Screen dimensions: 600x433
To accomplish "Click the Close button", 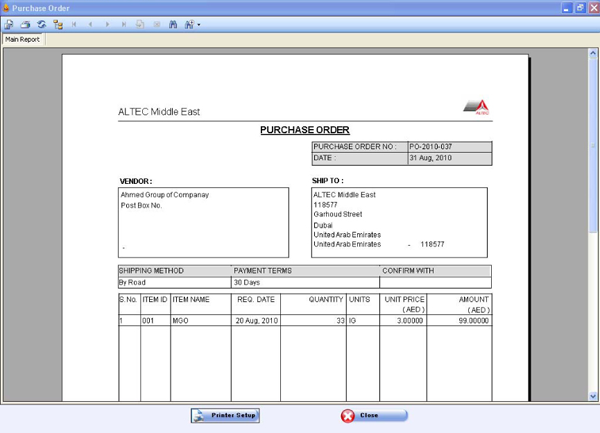I will [x=374, y=415].
